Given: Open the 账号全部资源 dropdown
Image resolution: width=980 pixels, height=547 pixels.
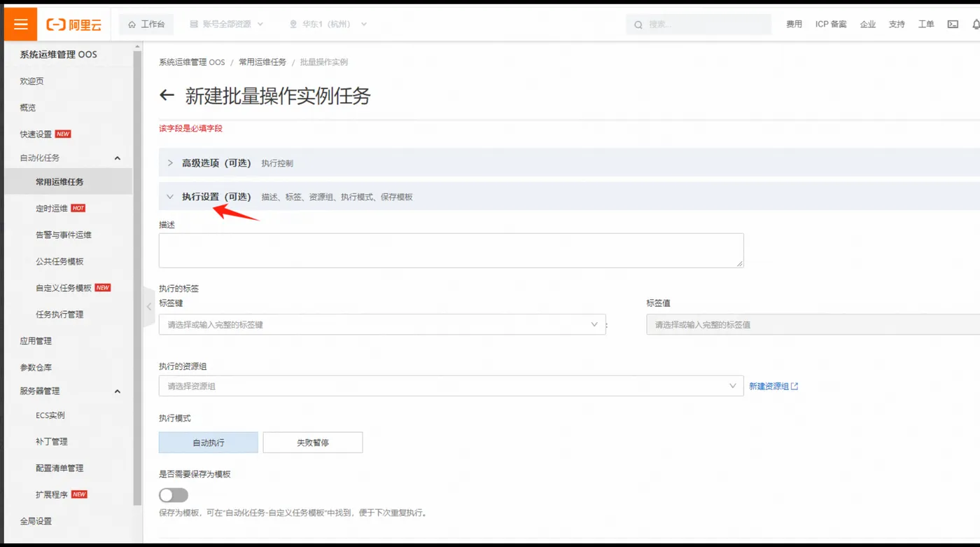Looking at the screenshot, I should pyautogui.click(x=227, y=25).
